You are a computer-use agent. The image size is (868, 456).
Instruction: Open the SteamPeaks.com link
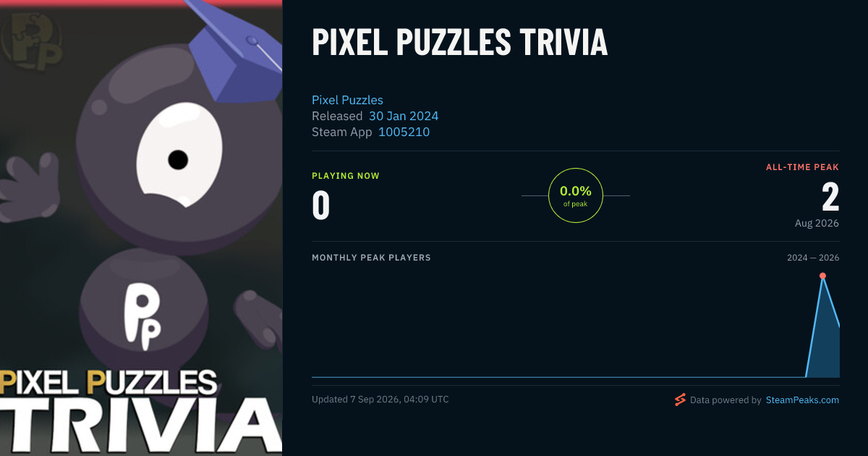point(802,400)
